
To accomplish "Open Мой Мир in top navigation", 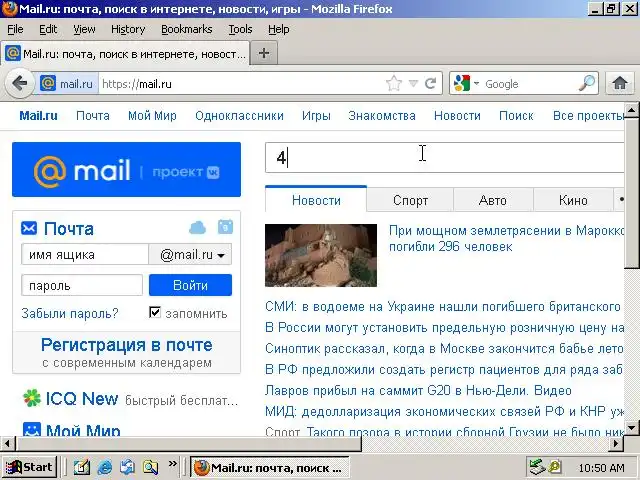I will click(152, 116).
